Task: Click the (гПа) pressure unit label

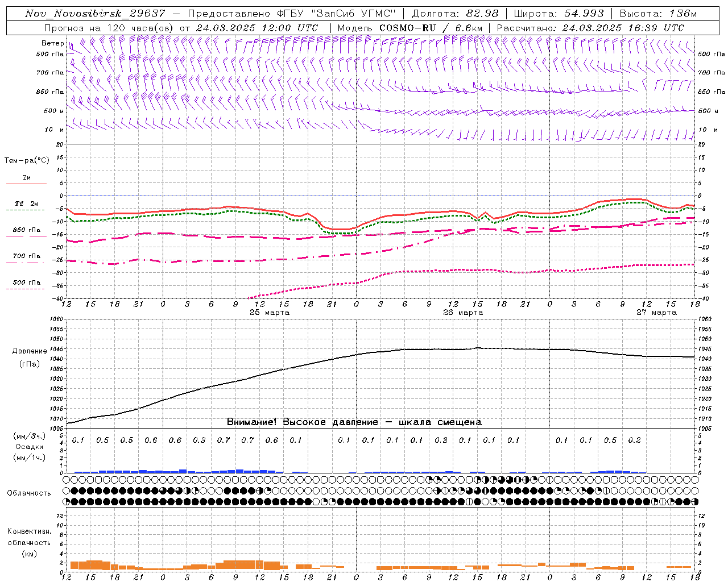Action: point(30,364)
